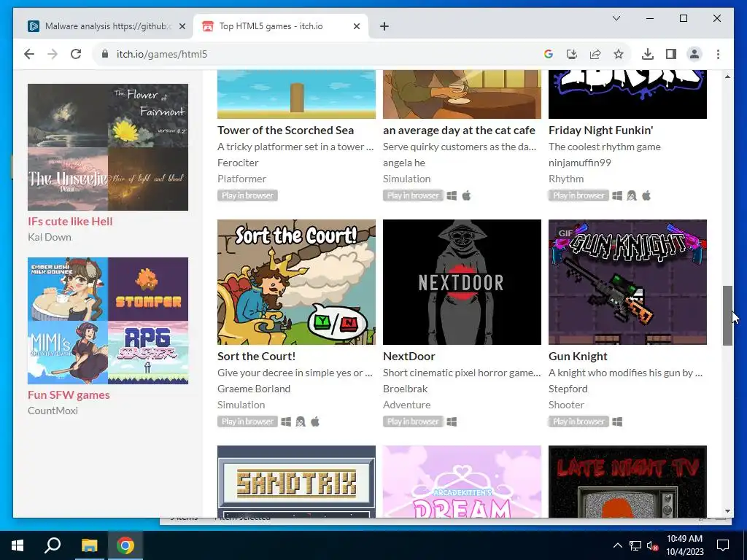Screen dimensions: 747x560
Task: Toggle Chrome side panel icon
Action: pos(671,54)
